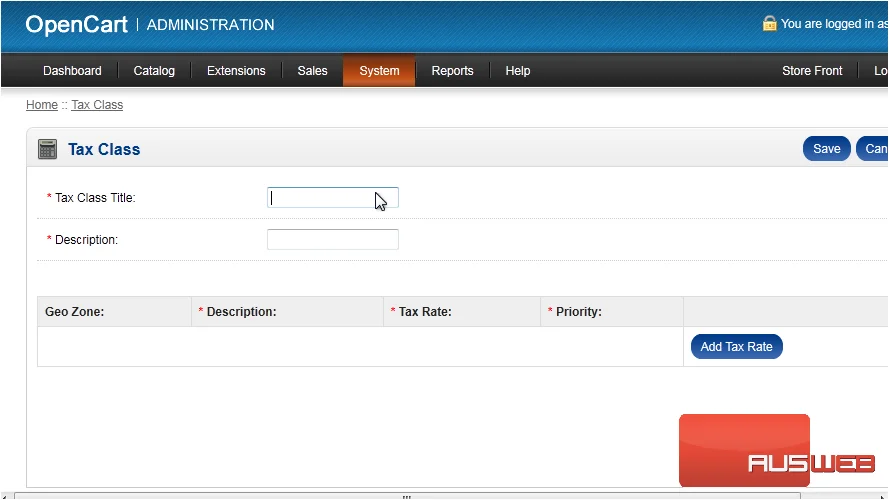
Task: Click the Tax Class page heading
Action: click(104, 149)
